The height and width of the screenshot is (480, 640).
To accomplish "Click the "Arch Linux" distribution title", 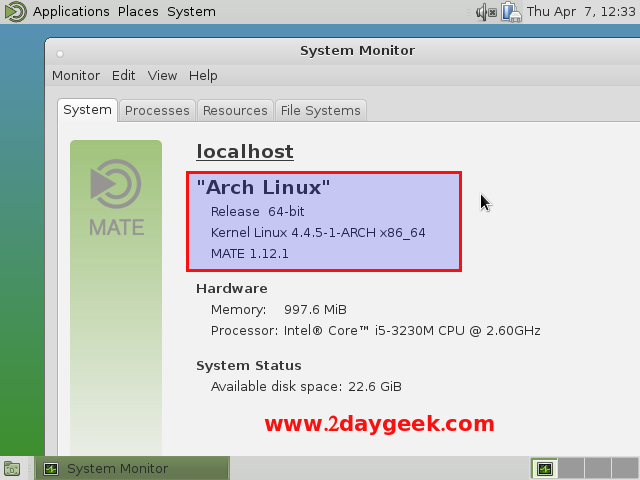I will tap(263, 187).
